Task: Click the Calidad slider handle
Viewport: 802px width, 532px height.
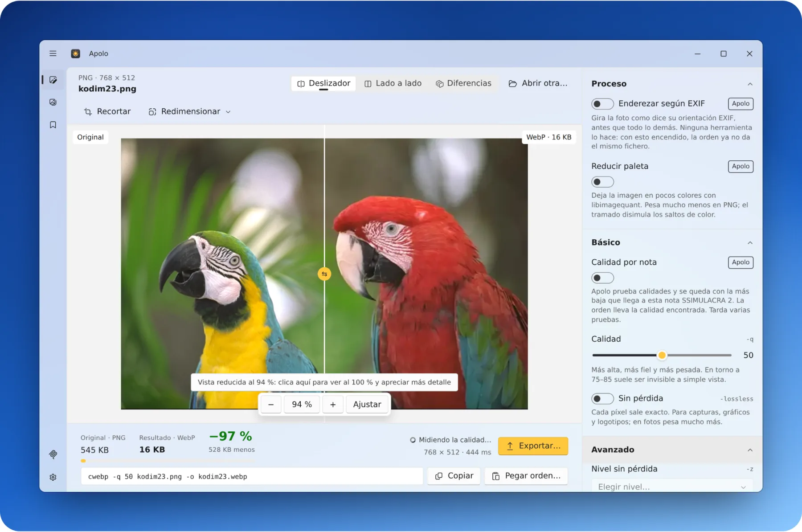Action: tap(662, 355)
